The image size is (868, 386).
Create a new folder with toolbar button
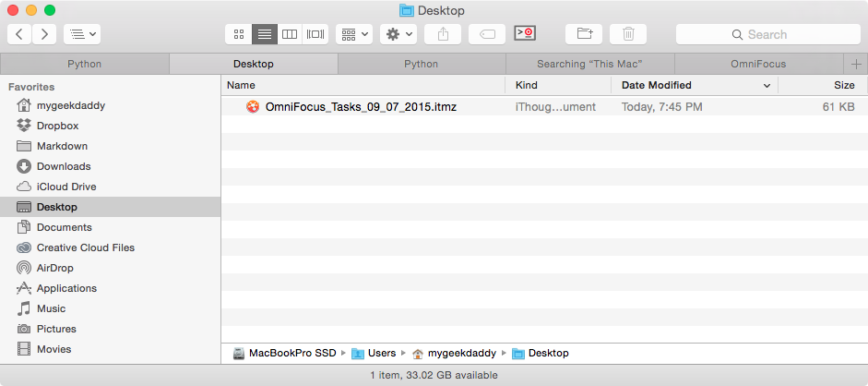584,34
